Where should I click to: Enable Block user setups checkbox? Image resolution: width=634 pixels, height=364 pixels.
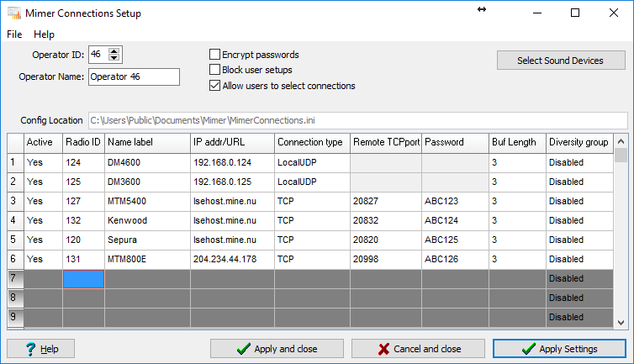click(214, 70)
